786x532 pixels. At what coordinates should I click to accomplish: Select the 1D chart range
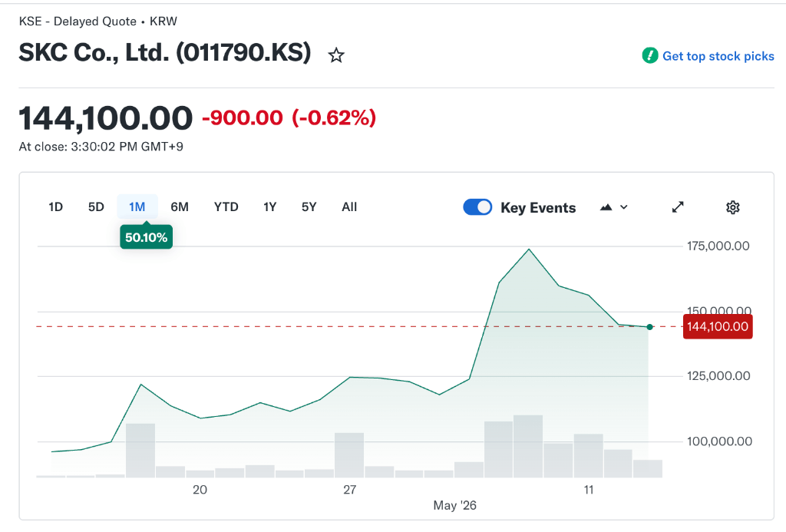click(x=55, y=207)
